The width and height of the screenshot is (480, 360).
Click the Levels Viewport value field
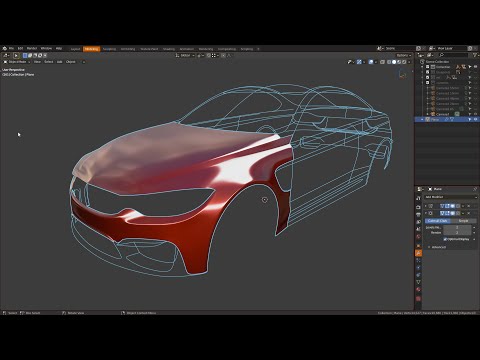coord(457,227)
